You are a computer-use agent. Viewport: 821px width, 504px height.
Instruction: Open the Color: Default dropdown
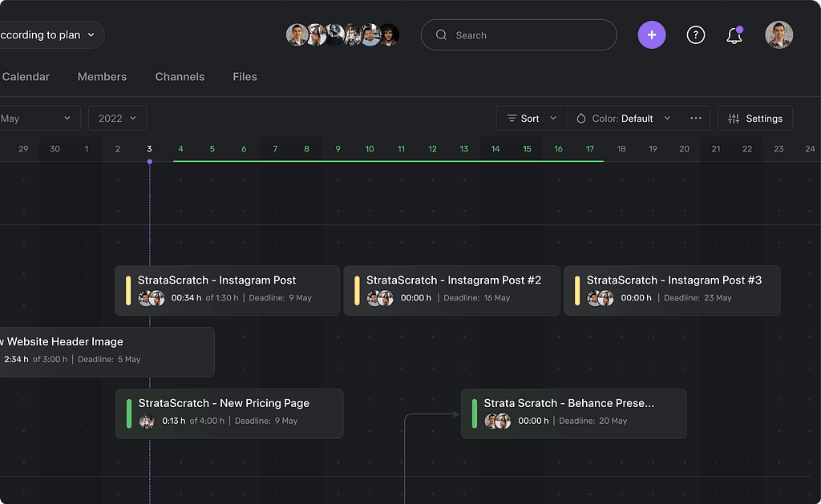click(624, 119)
